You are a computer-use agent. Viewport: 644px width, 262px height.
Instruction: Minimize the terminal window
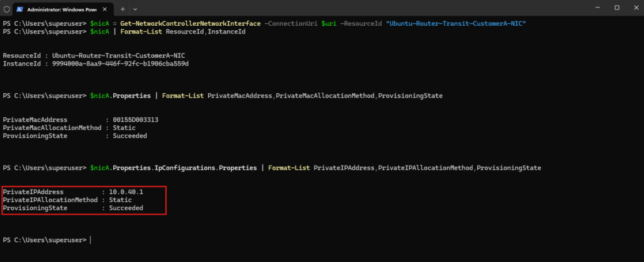pyautogui.click(x=597, y=8)
